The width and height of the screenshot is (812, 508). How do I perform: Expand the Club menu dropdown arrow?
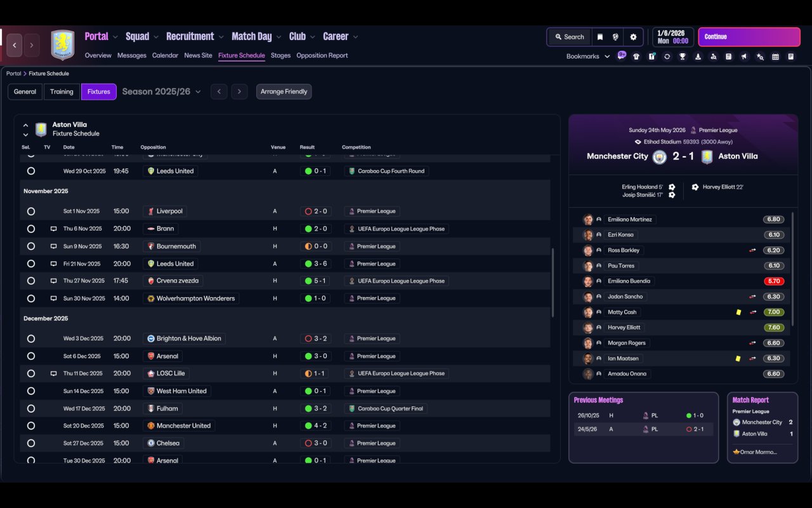pyautogui.click(x=313, y=37)
